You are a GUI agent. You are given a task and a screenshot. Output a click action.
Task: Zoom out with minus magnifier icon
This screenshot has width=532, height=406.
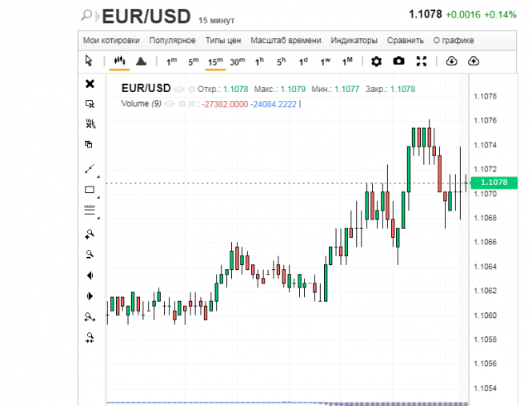(x=90, y=255)
